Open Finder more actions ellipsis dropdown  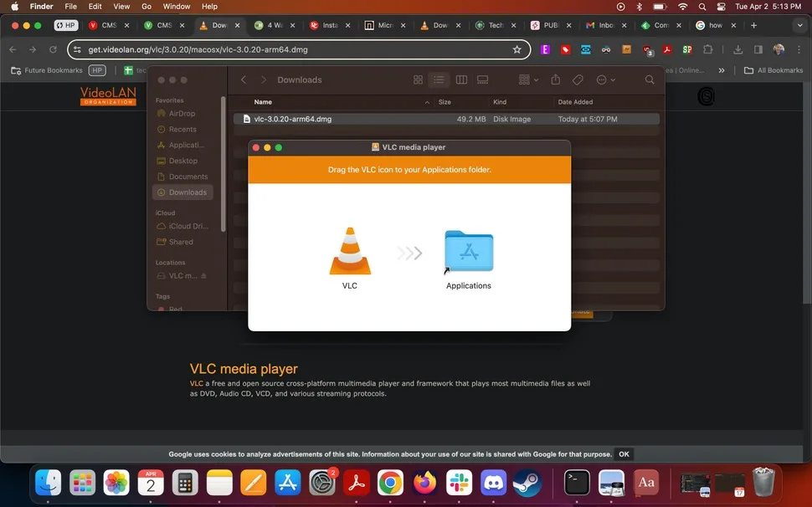[x=605, y=79]
